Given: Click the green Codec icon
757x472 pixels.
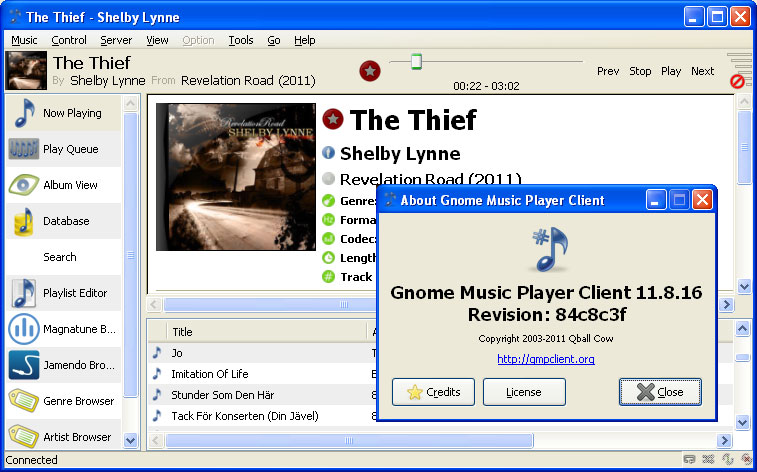Looking at the screenshot, I should coord(328,238).
